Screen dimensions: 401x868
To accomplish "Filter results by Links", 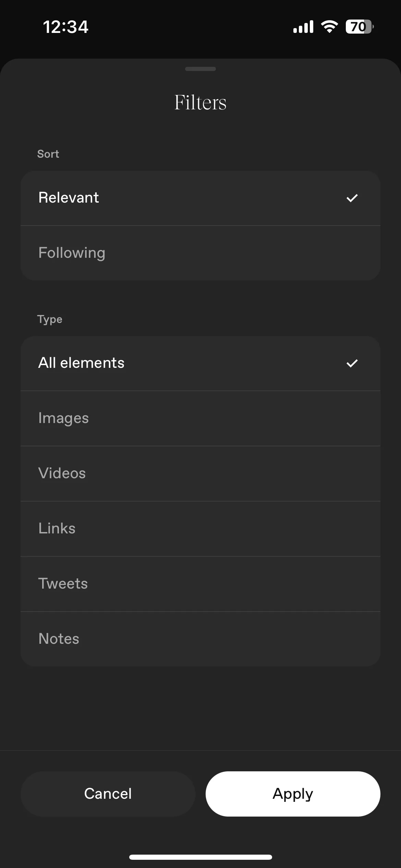I will 200,529.
